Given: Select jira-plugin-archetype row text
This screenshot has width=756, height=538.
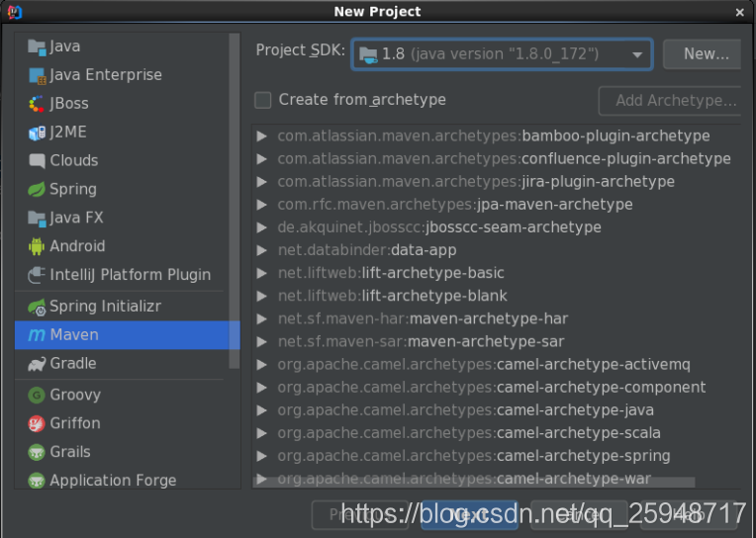Looking at the screenshot, I should point(476,182).
